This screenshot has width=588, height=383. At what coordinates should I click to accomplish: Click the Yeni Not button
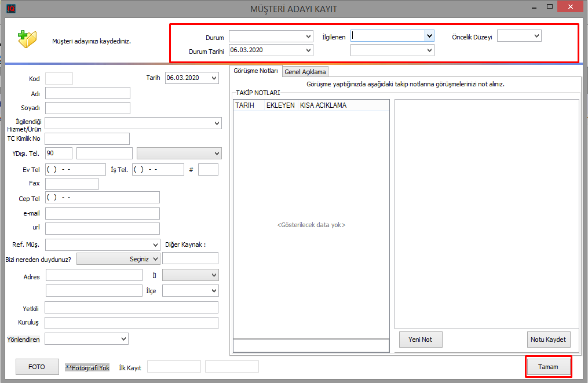(x=421, y=340)
